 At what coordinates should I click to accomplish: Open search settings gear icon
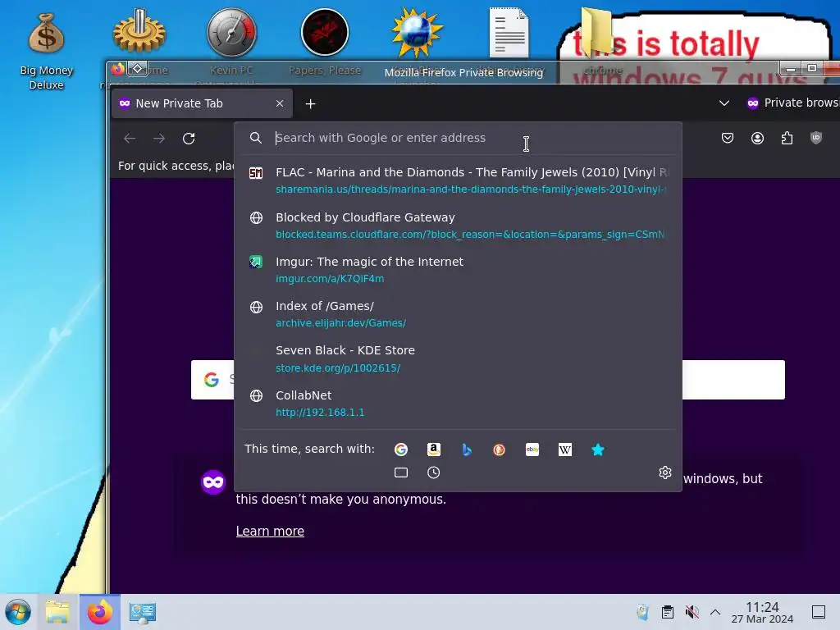(664, 472)
